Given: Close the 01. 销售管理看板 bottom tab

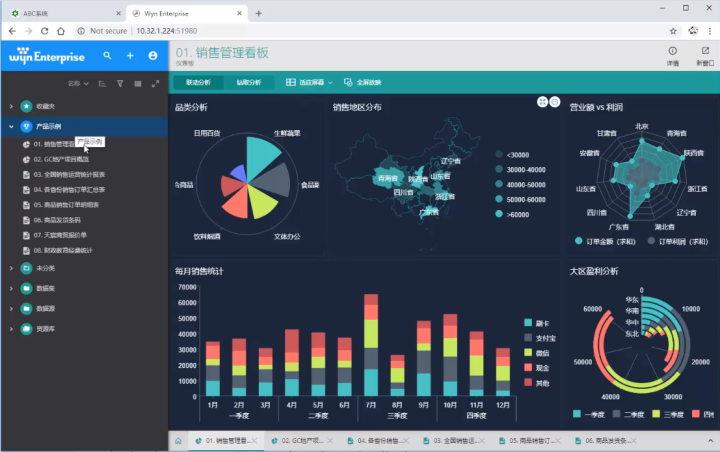Looking at the screenshot, I should (x=254, y=441).
